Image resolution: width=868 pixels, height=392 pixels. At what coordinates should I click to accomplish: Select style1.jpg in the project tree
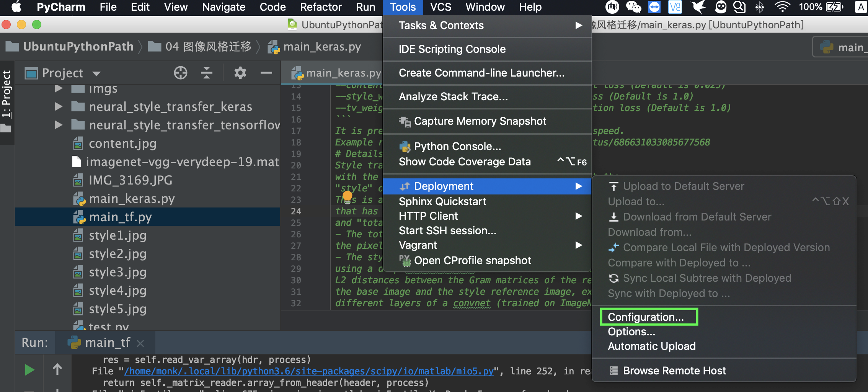[117, 235]
